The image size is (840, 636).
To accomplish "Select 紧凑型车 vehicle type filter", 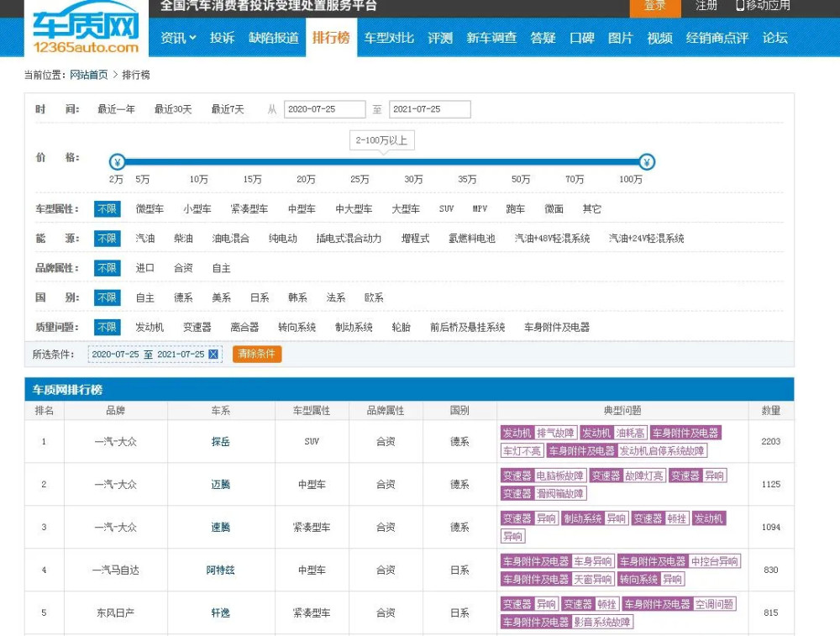I will [x=249, y=209].
